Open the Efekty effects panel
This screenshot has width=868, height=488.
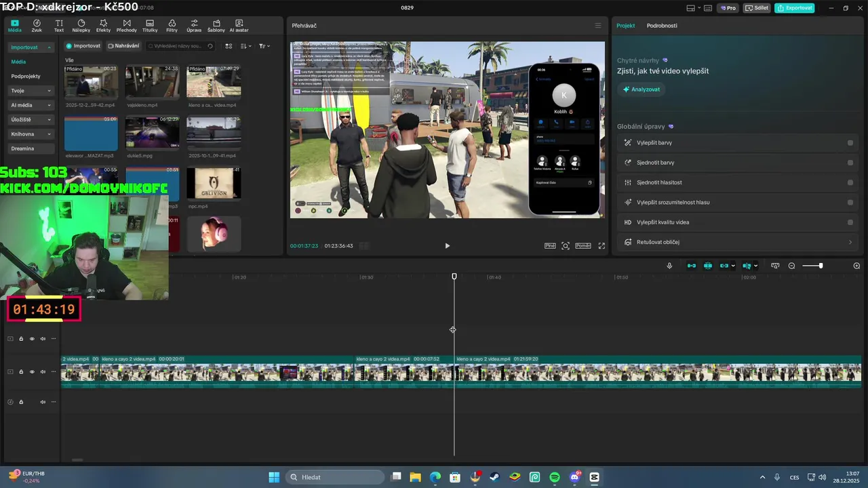coord(103,26)
